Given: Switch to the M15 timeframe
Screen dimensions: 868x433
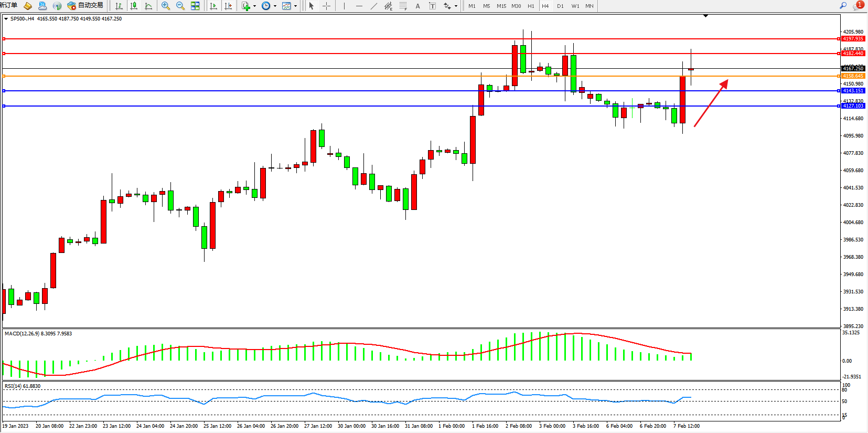Looking at the screenshot, I should click(501, 6).
